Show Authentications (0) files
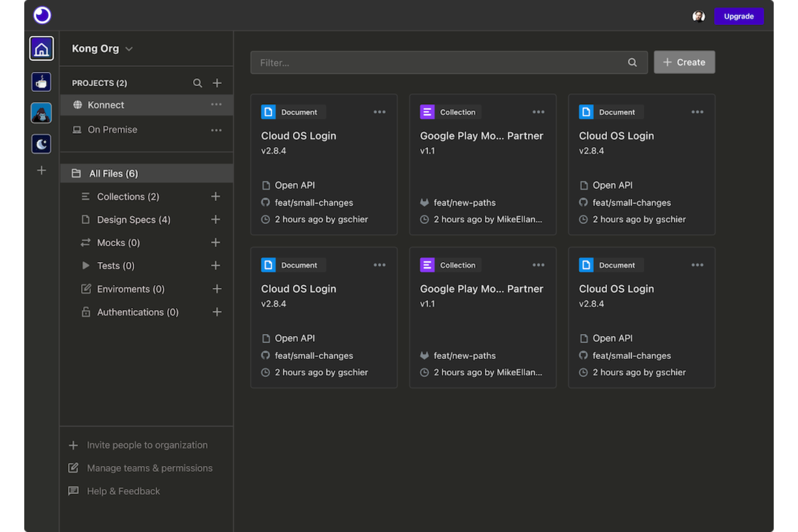 click(137, 312)
